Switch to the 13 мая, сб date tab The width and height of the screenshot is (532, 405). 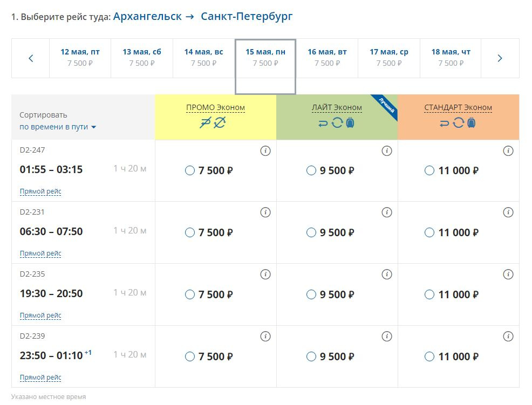coord(142,58)
